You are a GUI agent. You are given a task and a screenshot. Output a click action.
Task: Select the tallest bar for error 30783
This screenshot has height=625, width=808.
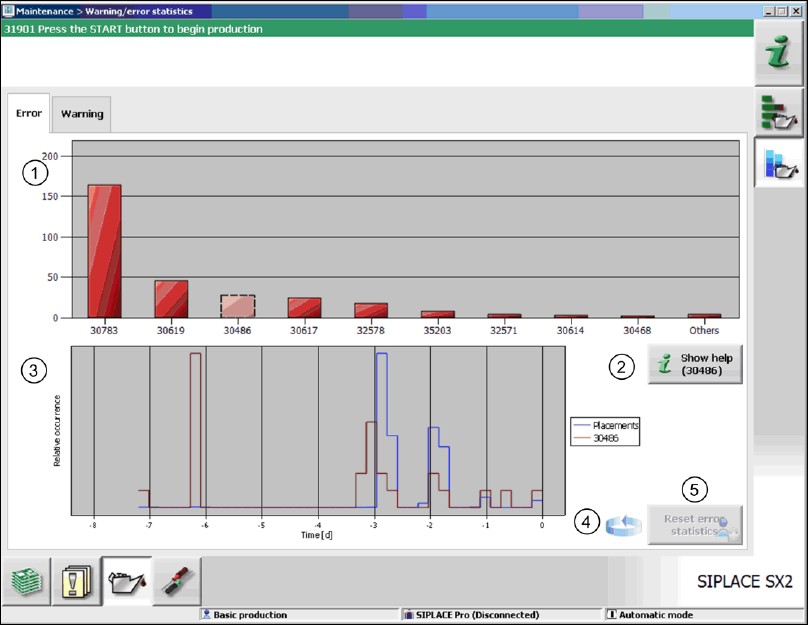[104, 251]
